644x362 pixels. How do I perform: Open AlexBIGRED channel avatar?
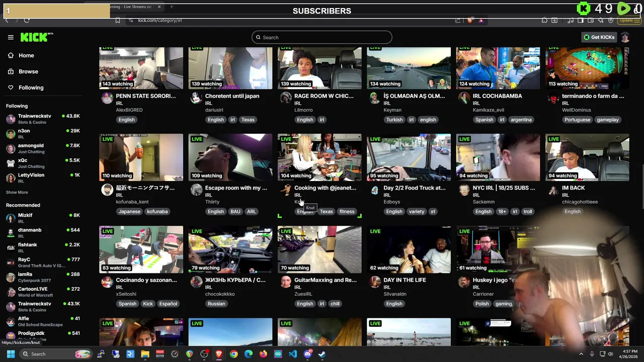point(107,98)
